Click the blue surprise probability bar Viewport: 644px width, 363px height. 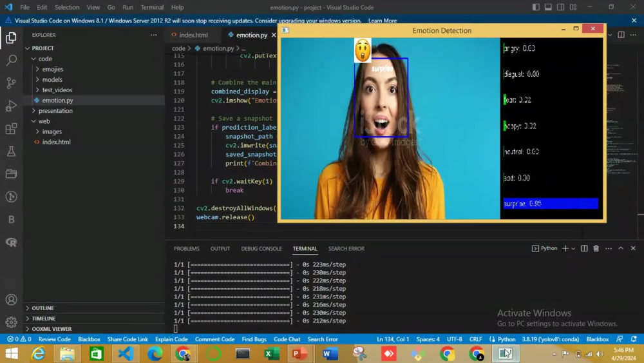[551, 204]
